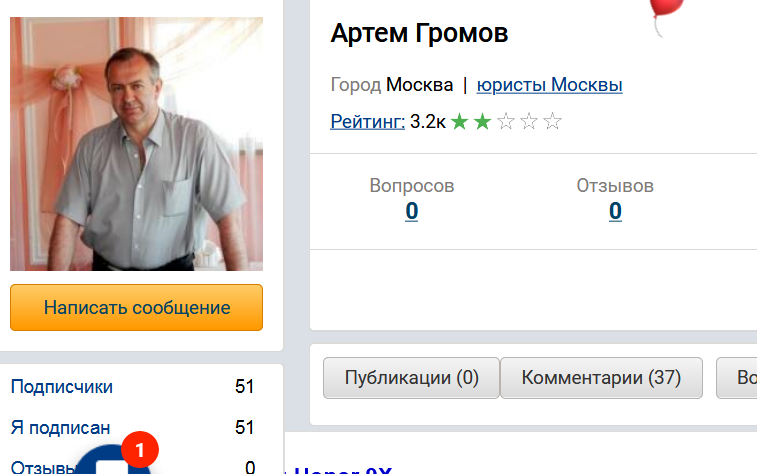Click the first green rating star
This screenshot has height=474, width=757.
[459, 122]
